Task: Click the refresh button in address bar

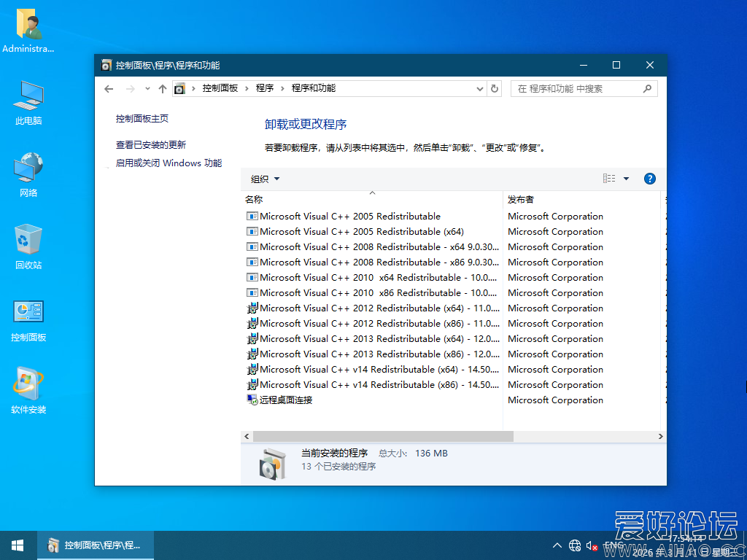Action: point(495,88)
